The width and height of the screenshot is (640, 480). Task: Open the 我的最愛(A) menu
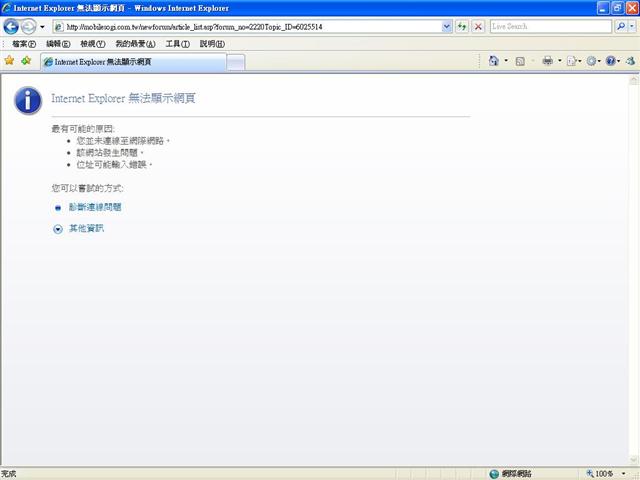135,44
